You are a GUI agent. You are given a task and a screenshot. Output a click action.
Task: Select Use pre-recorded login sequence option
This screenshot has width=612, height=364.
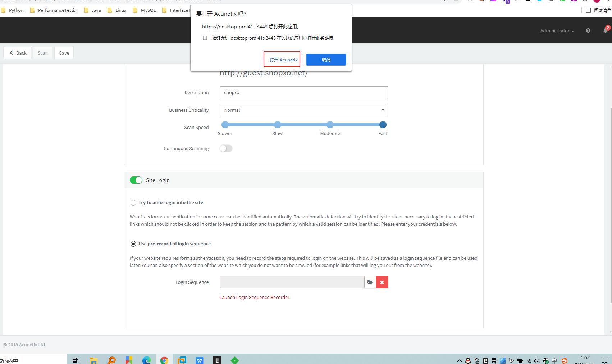[x=133, y=244]
